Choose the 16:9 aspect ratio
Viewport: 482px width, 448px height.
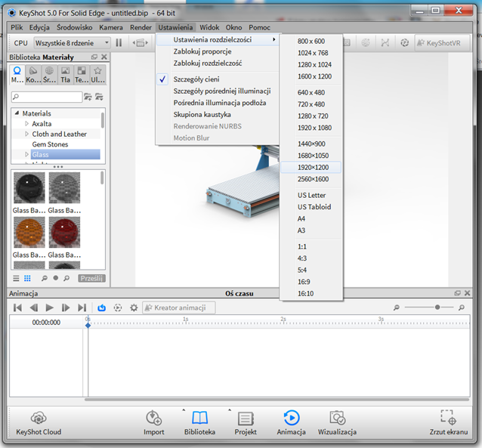pyautogui.click(x=311, y=282)
